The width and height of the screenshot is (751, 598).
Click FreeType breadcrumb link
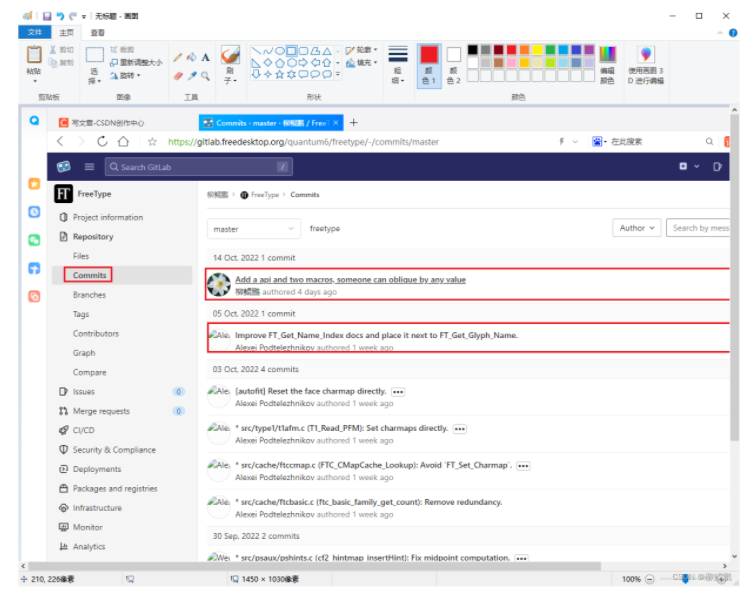point(264,195)
